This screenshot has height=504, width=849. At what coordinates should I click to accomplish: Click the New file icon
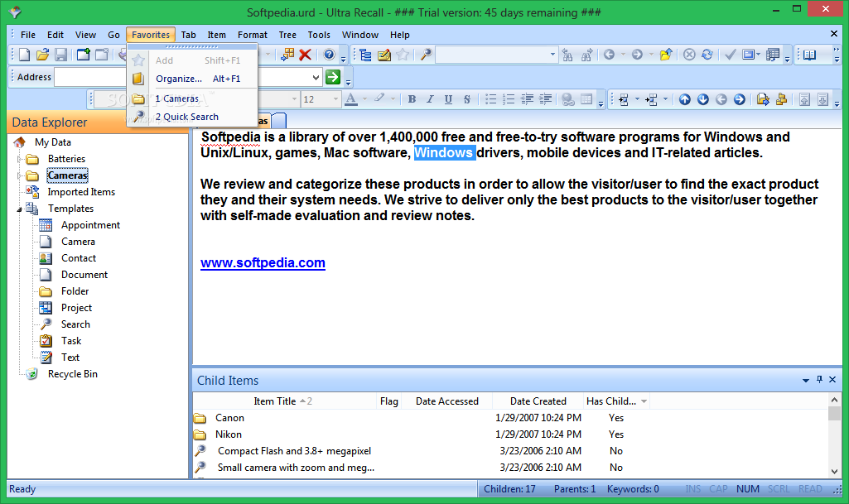click(x=24, y=55)
